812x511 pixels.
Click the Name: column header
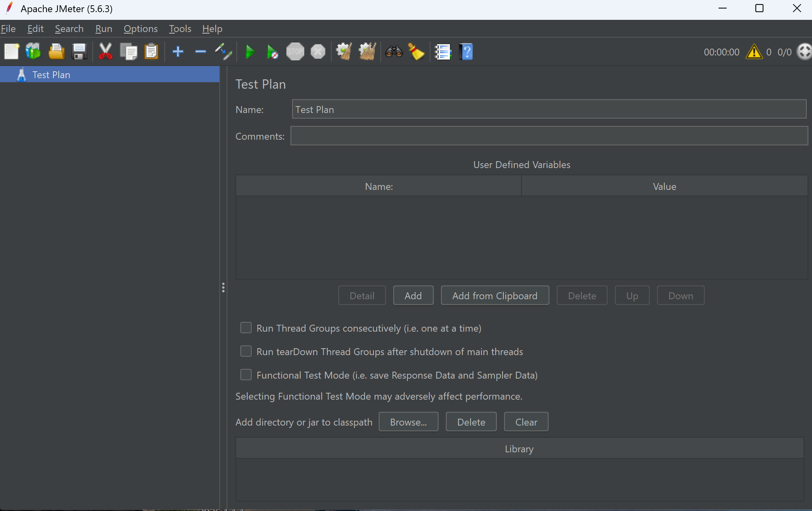click(379, 186)
